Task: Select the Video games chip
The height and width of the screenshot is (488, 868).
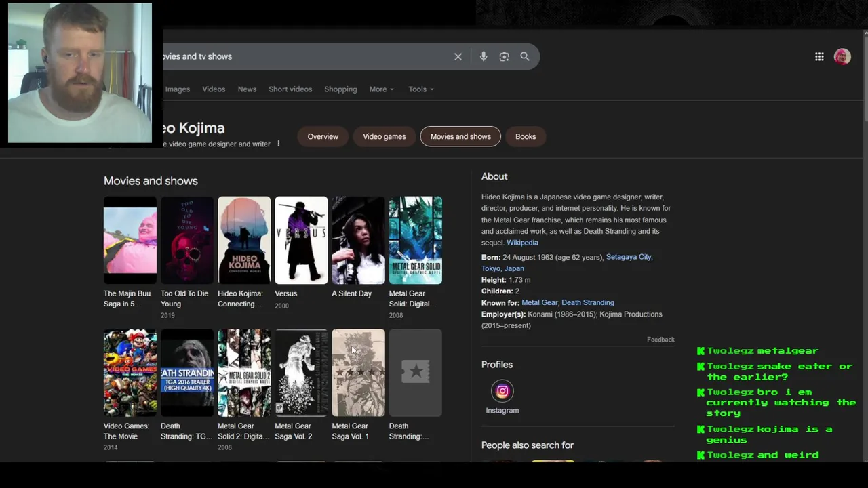Action: (x=384, y=136)
